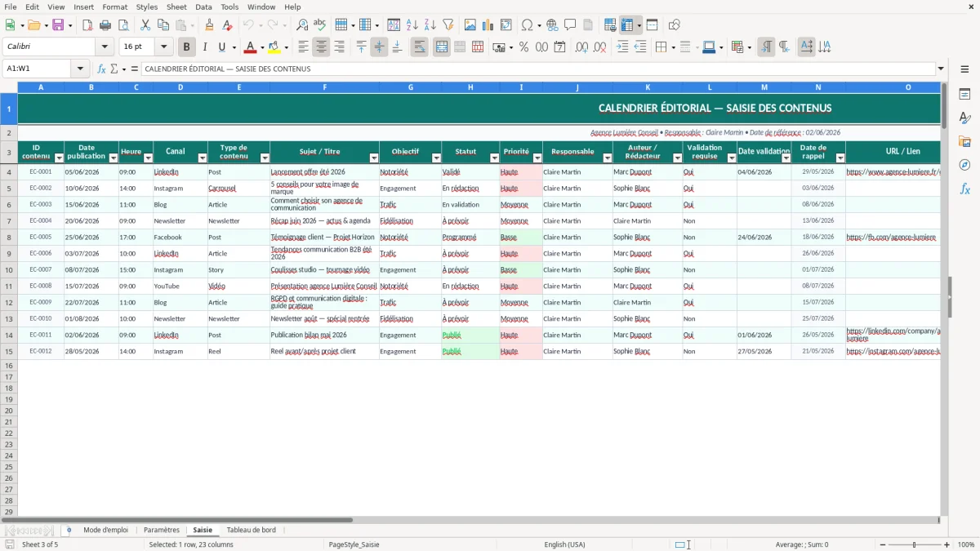Click Sort Descending icon
The image size is (980, 551).
coord(430,25)
